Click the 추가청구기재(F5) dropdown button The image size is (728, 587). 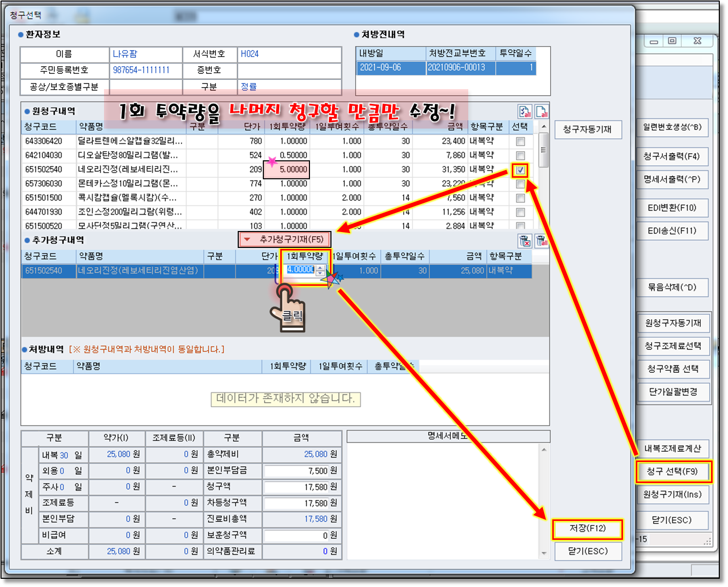284,239
